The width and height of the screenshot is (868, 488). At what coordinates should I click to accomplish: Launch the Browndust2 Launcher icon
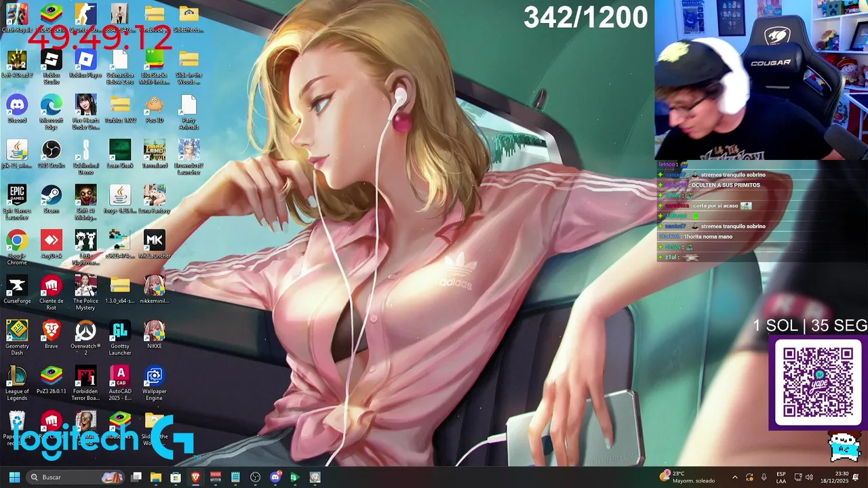[x=189, y=157]
